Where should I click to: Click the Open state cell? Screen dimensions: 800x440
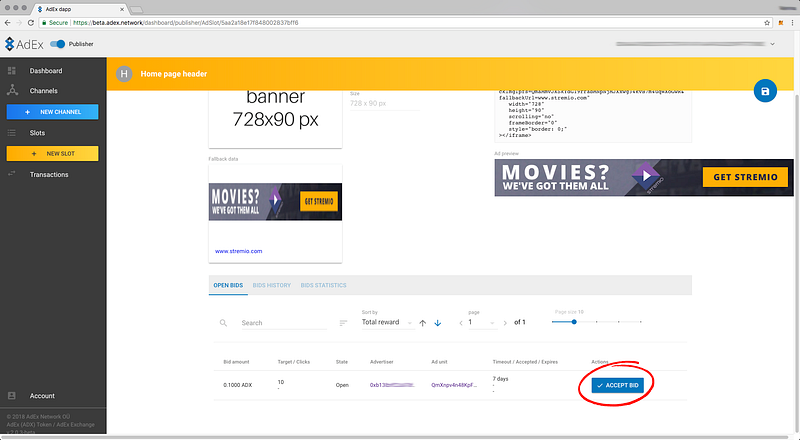(x=342, y=385)
